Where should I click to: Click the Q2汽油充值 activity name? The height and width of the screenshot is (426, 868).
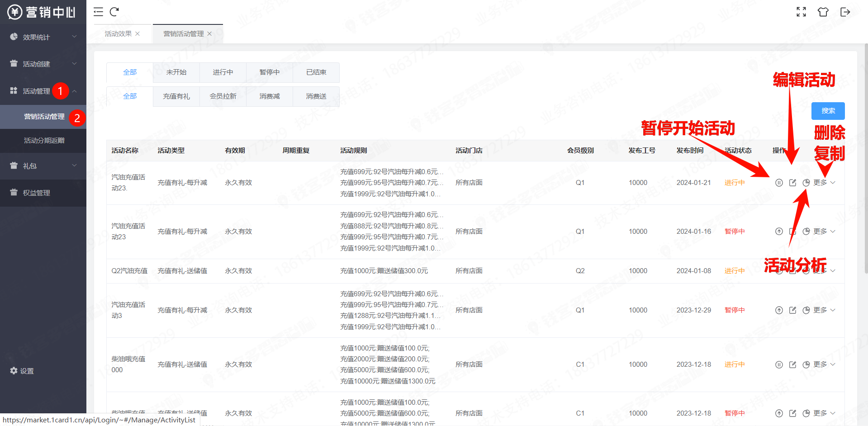[129, 271]
